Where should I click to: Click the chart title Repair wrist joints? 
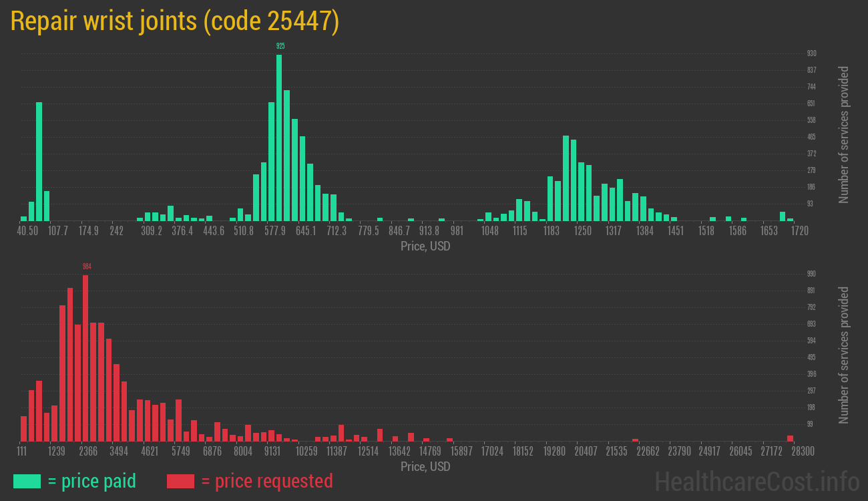pyautogui.click(x=175, y=21)
